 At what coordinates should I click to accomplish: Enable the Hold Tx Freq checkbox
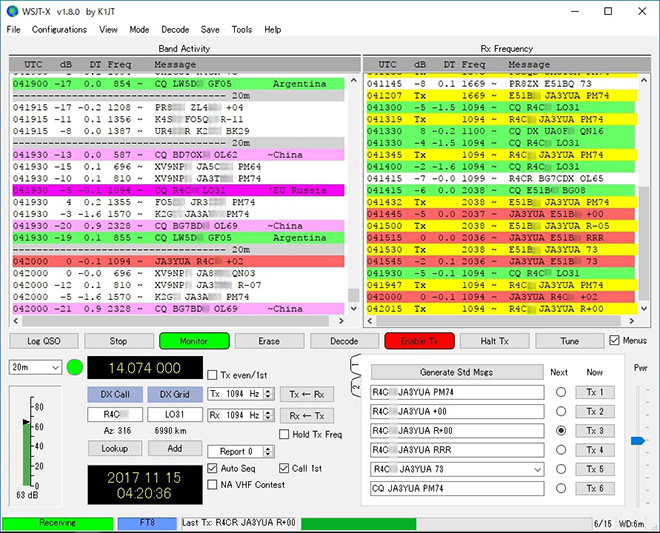286,434
